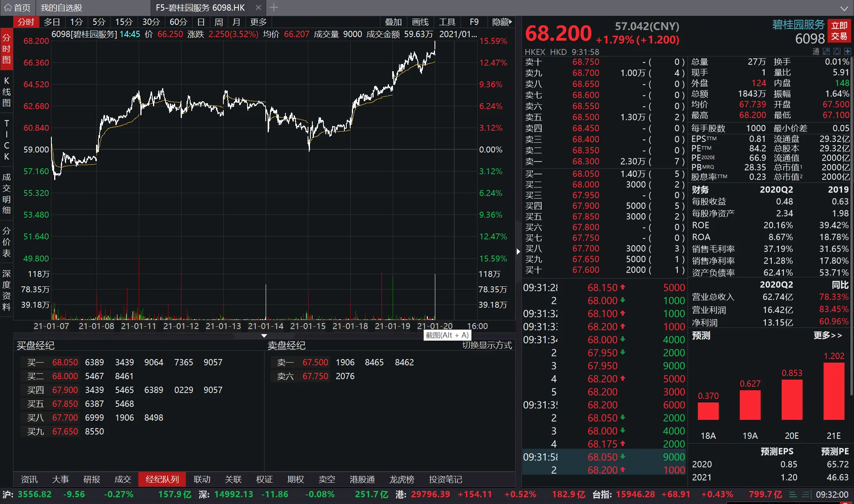This screenshot has width=854, height=504.
Task: Switch chart to 周 weekly period
Action: pos(219,22)
